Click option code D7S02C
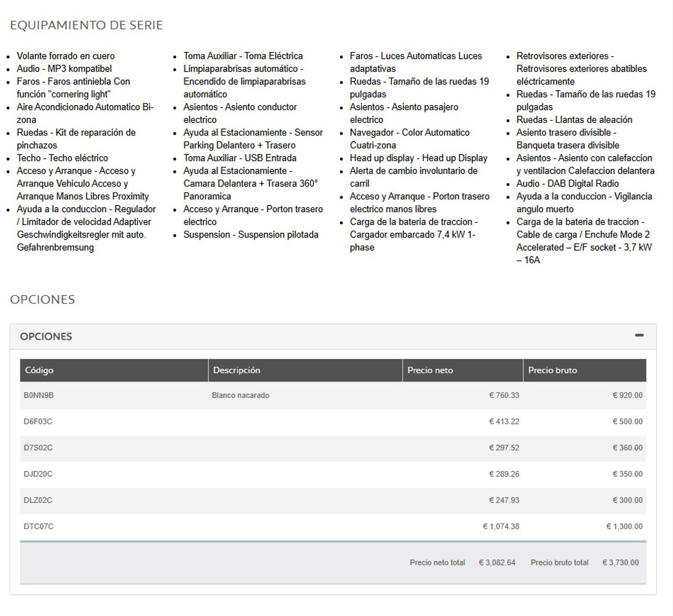The width and height of the screenshot is (673, 616). [x=38, y=448]
